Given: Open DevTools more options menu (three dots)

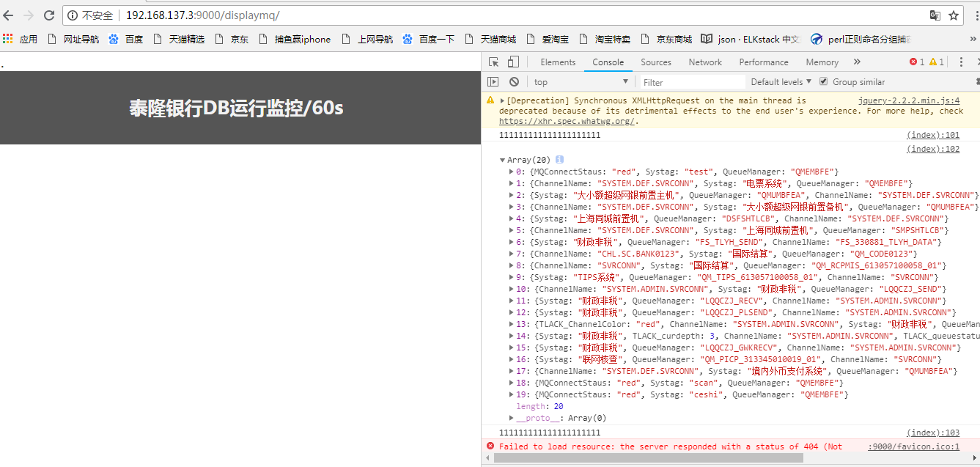Looking at the screenshot, I should [961, 62].
